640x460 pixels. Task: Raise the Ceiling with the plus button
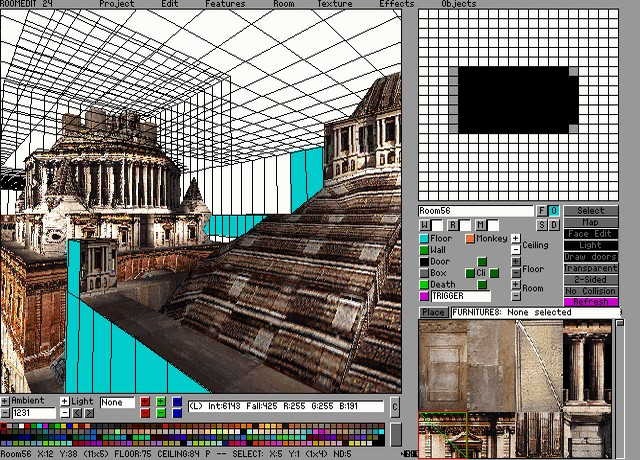[515, 239]
